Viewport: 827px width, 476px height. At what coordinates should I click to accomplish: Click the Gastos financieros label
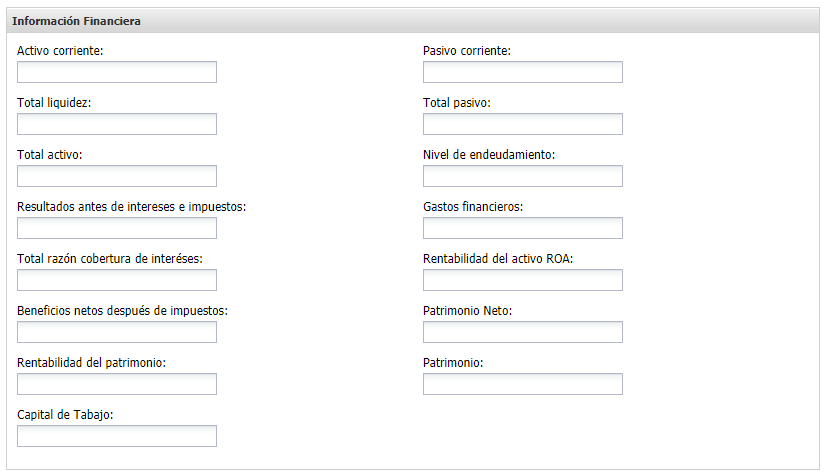(x=473, y=206)
